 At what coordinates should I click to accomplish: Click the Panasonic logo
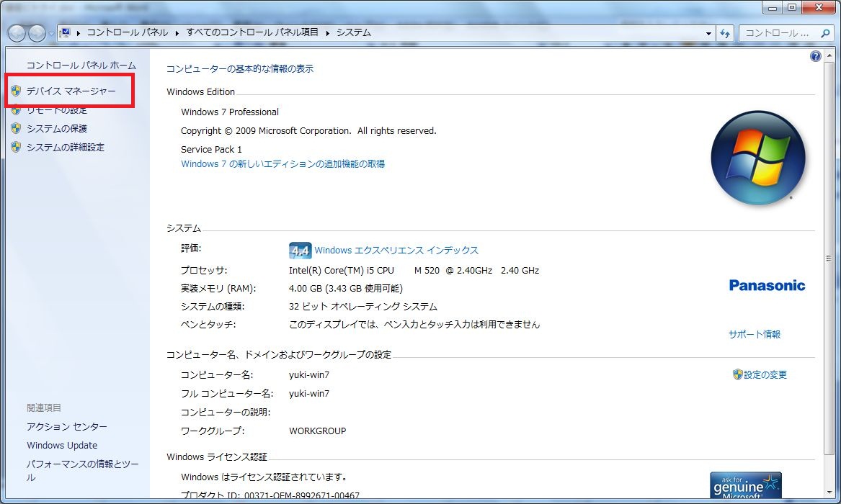pyautogui.click(x=767, y=285)
